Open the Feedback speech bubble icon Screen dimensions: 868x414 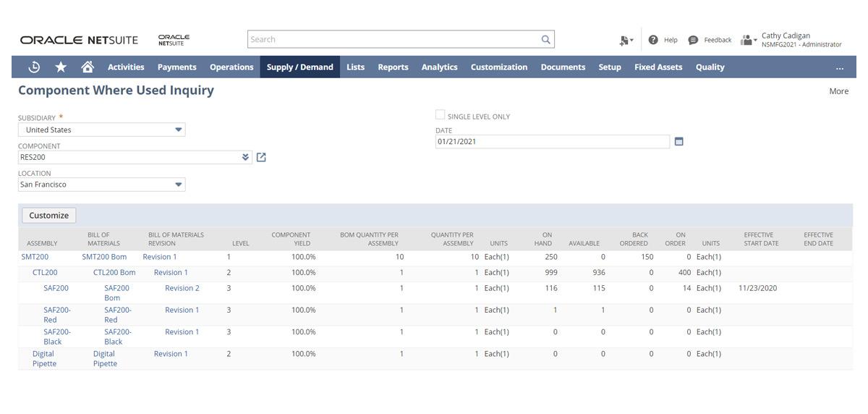693,40
